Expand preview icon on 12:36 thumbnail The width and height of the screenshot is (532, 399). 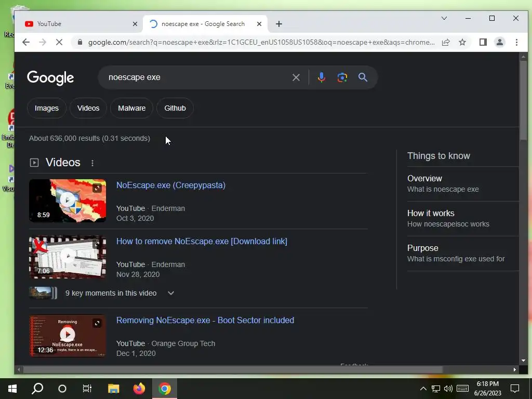(97, 323)
